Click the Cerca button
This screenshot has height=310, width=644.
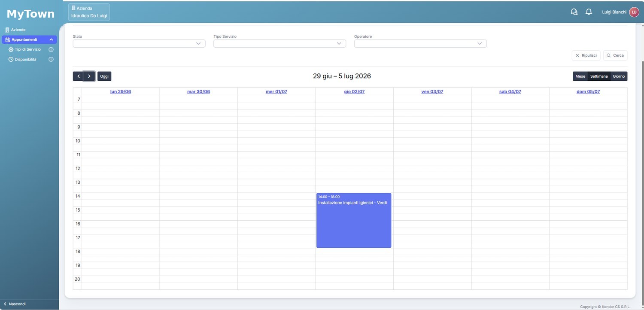point(615,55)
